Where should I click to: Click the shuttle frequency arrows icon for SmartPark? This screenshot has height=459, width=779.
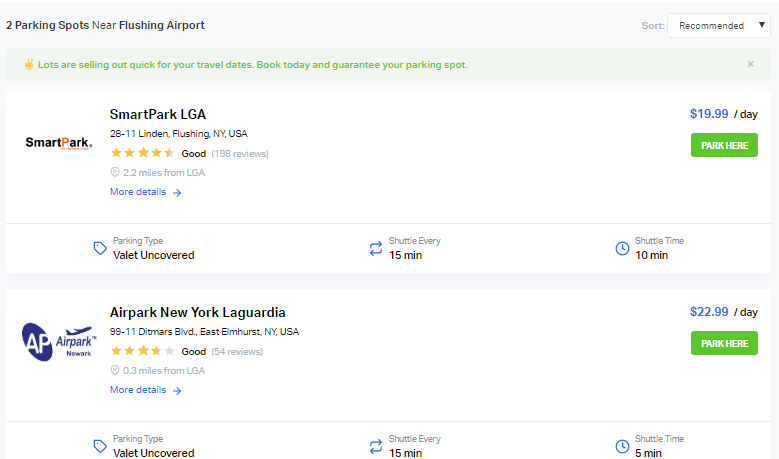(376, 248)
